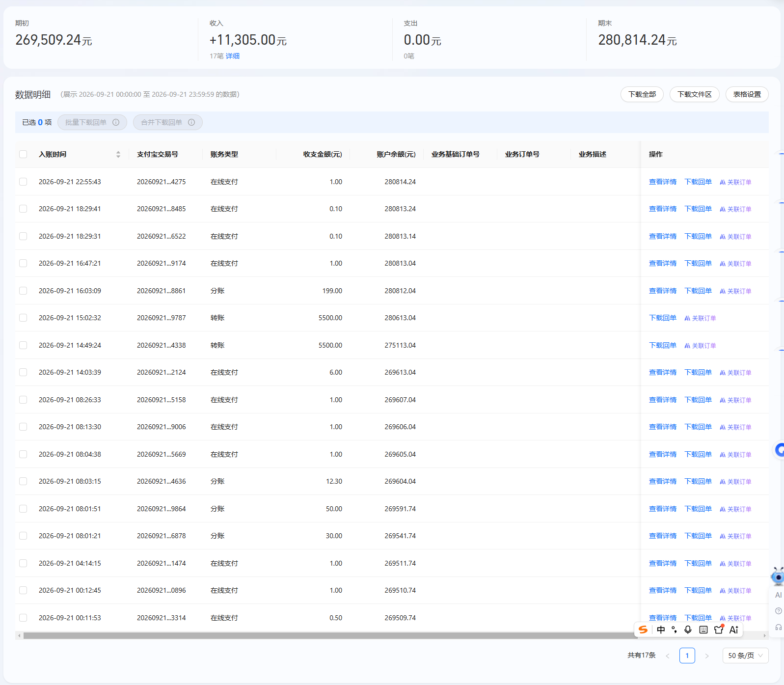Click the info icon beside 批量下载回单

(116, 122)
